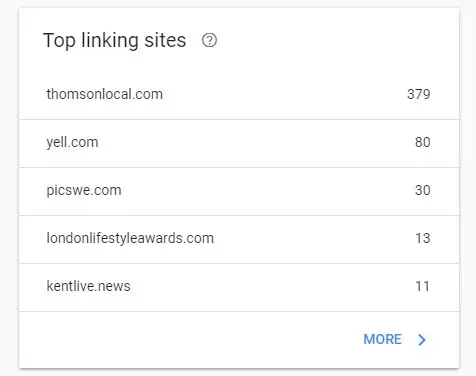Image resolution: width=476 pixels, height=376 pixels.
Task: Click the 80 link count for yell.com
Action: pos(423,142)
